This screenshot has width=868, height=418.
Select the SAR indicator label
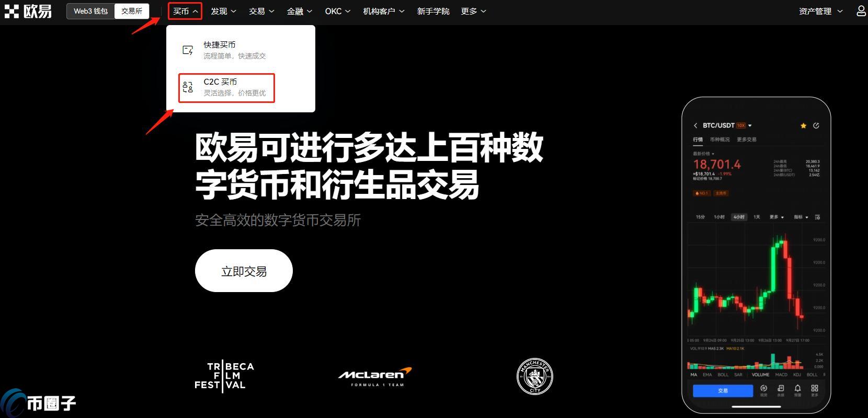(738, 375)
